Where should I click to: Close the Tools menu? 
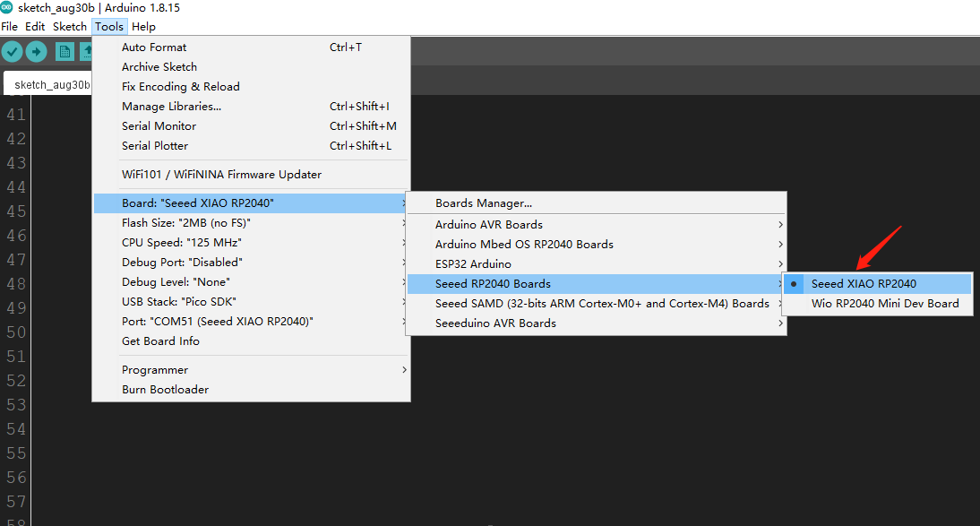coord(109,26)
